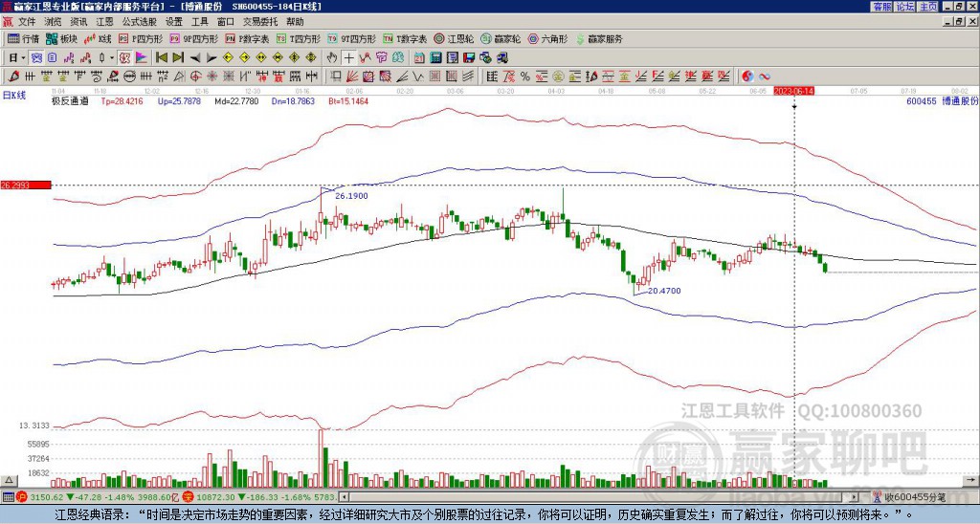Click the up-triangle panel button at bottom-left
The image size is (980, 524).
point(10,480)
